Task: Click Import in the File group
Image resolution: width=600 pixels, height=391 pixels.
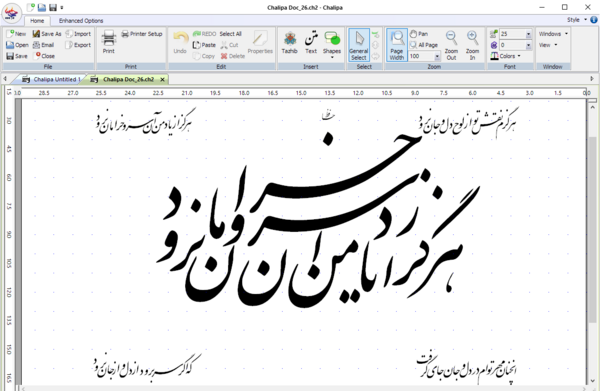Action: pos(78,34)
